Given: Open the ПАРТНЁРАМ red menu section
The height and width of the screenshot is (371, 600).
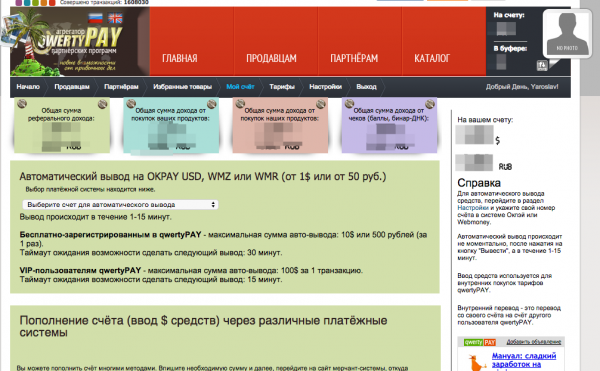Looking at the screenshot, I should [x=354, y=58].
